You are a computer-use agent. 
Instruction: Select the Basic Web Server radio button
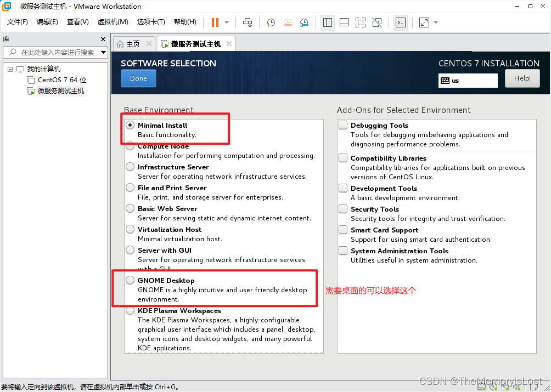130,208
